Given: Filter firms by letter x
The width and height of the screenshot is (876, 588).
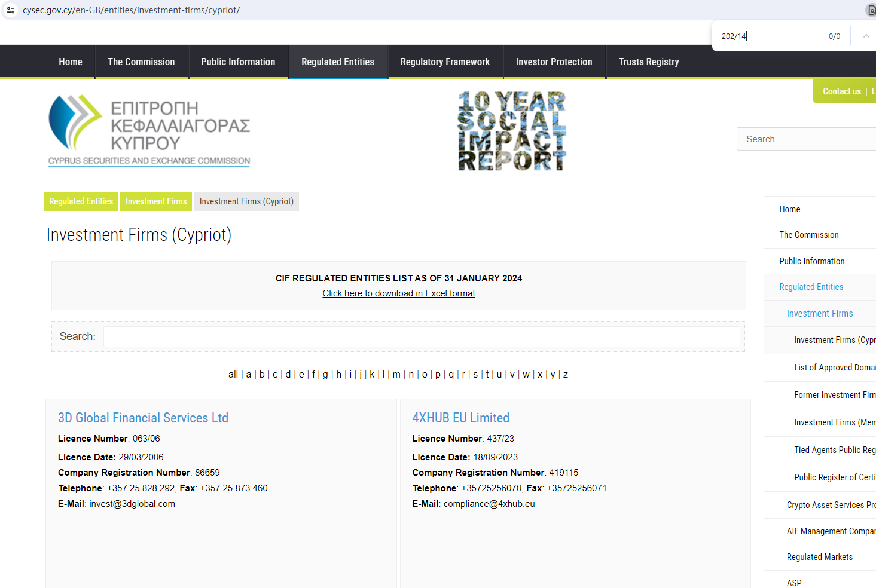Looking at the screenshot, I should pos(540,375).
